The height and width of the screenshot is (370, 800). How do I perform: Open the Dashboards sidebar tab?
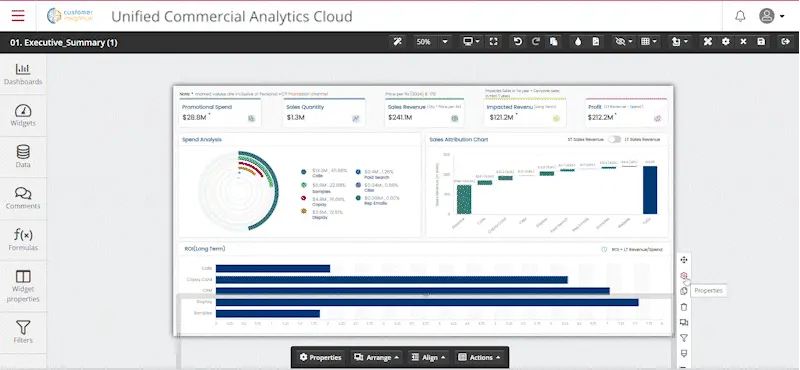click(23, 74)
